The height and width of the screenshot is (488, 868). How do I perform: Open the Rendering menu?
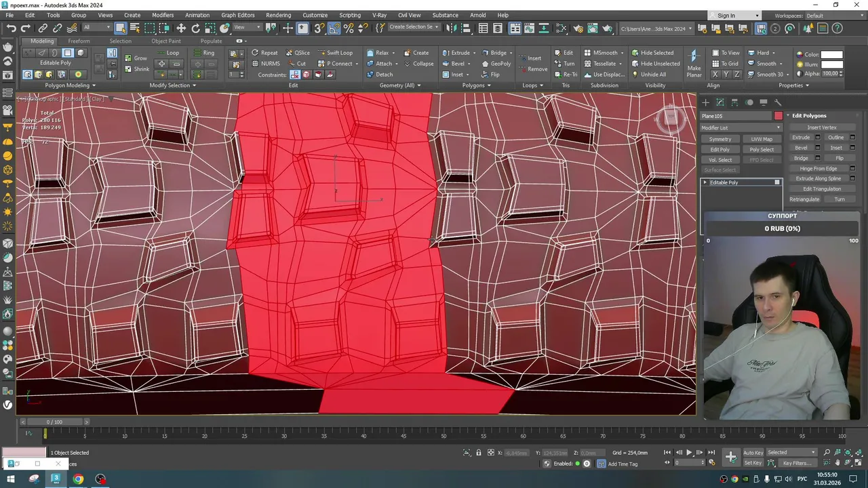(278, 15)
